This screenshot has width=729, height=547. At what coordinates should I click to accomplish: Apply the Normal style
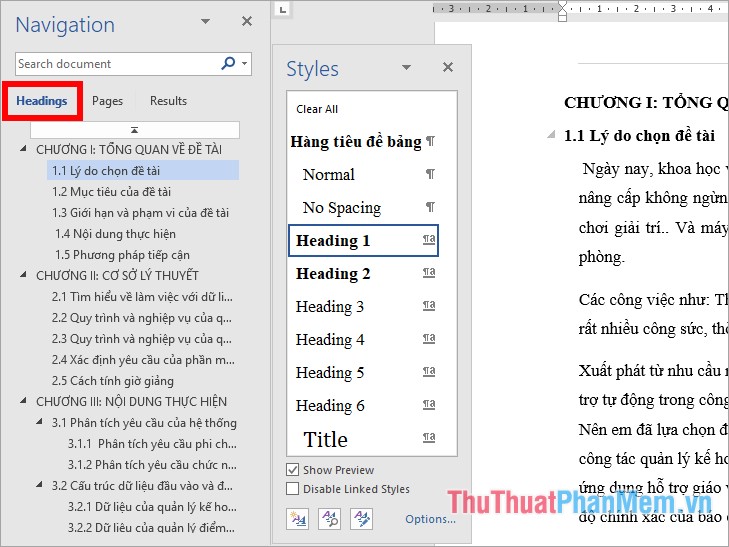(363, 174)
